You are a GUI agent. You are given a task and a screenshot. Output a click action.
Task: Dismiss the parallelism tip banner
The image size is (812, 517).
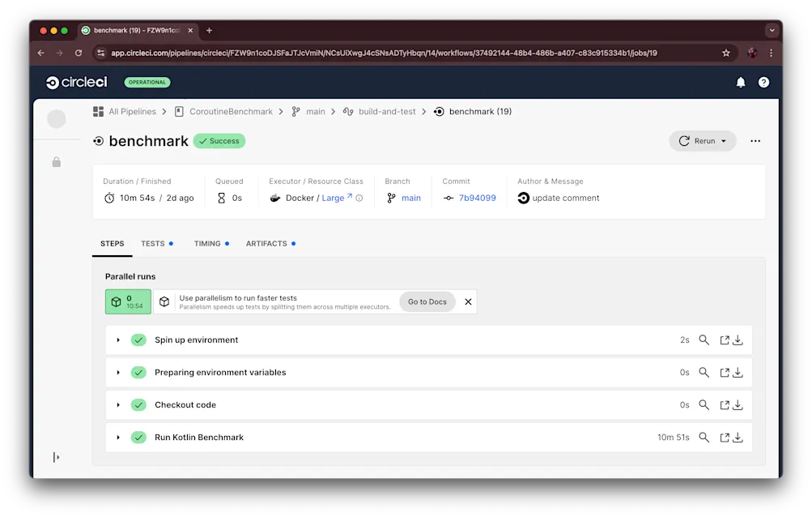tap(468, 301)
